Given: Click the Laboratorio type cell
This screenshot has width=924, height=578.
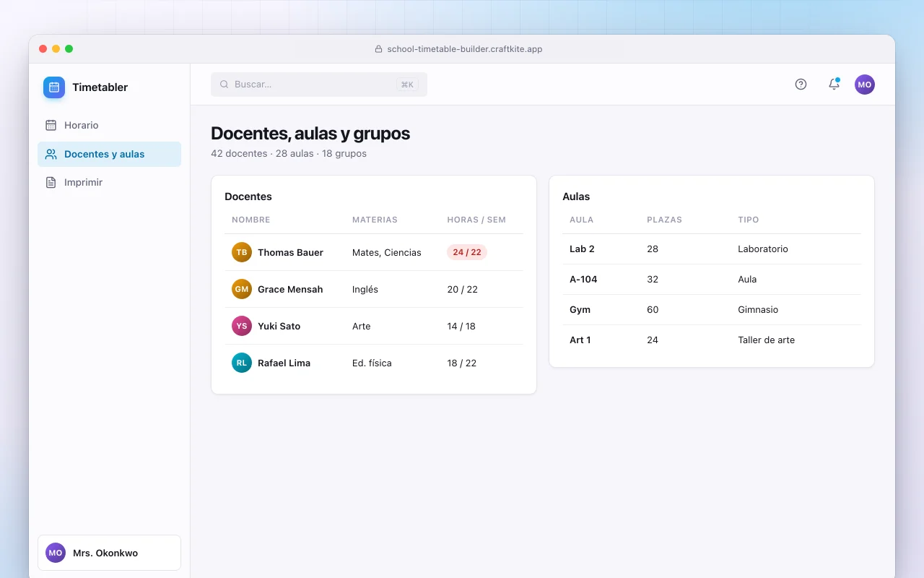Looking at the screenshot, I should pos(763,249).
